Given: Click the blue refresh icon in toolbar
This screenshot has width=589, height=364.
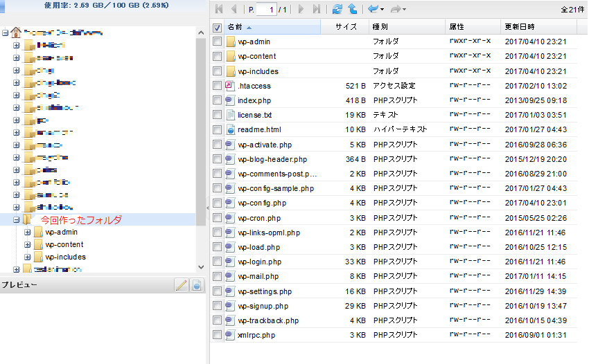Looking at the screenshot, I should click(x=337, y=9).
